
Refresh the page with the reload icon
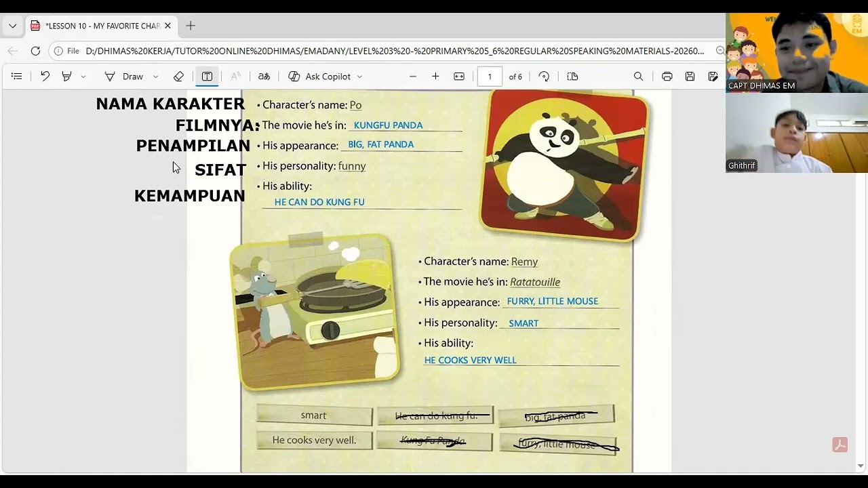click(x=35, y=51)
